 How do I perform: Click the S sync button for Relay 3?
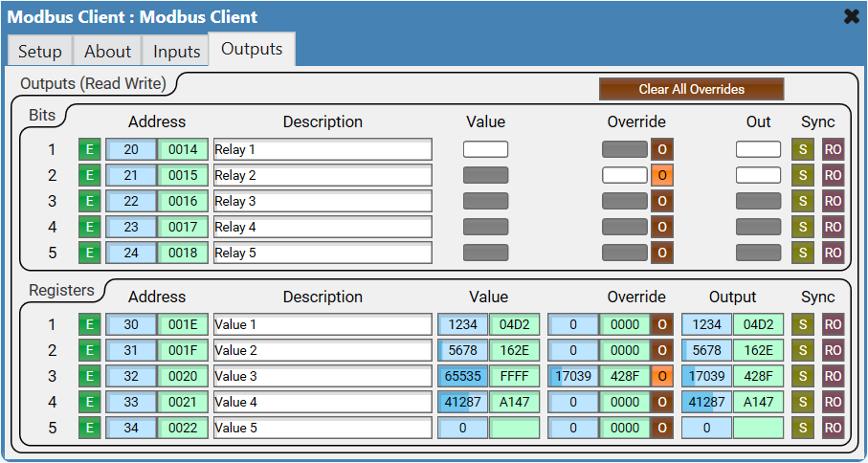pyautogui.click(x=803, y=202)
